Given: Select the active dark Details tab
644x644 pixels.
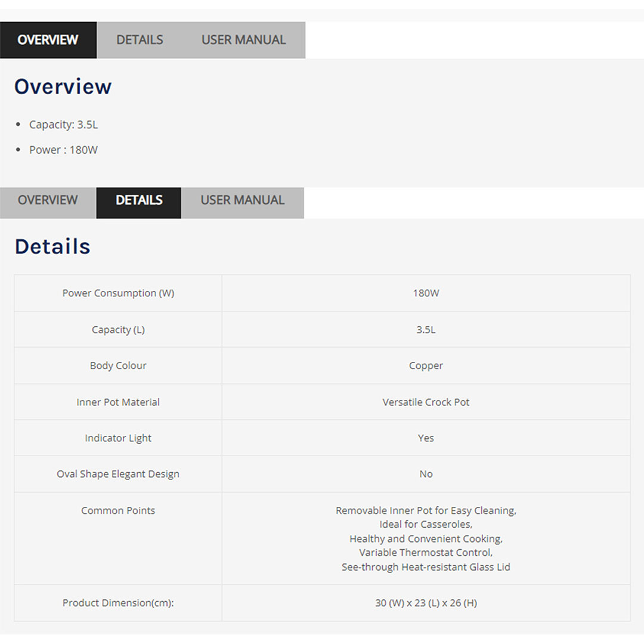Looking at the screenshot, I should (x=139, y=200).
